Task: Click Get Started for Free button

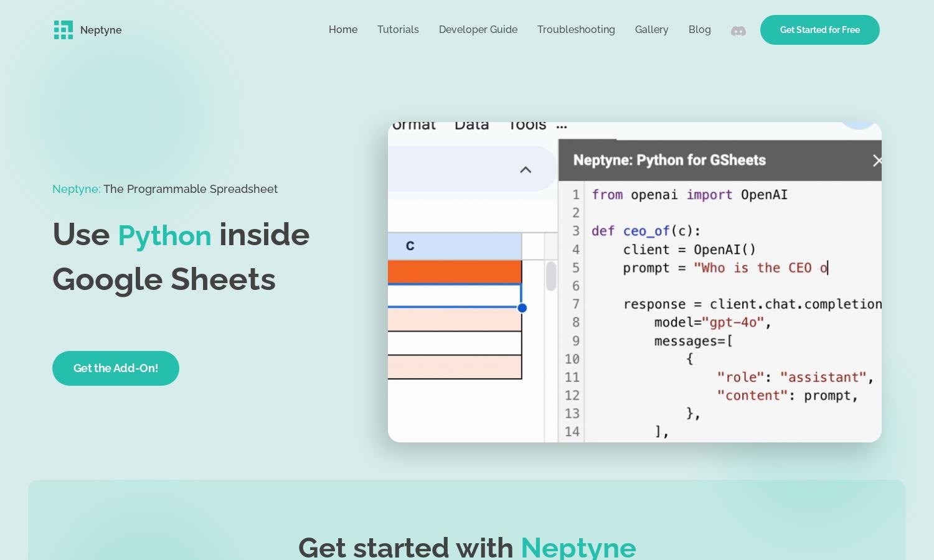Action: pyautogui.click(x=819, y=30)
